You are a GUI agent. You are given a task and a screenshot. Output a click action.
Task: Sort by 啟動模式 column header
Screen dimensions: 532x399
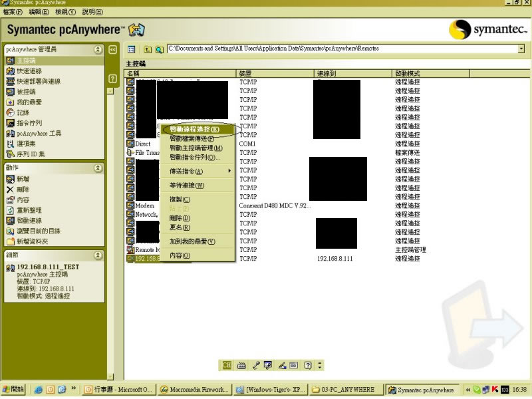click(x=431, y=73)
